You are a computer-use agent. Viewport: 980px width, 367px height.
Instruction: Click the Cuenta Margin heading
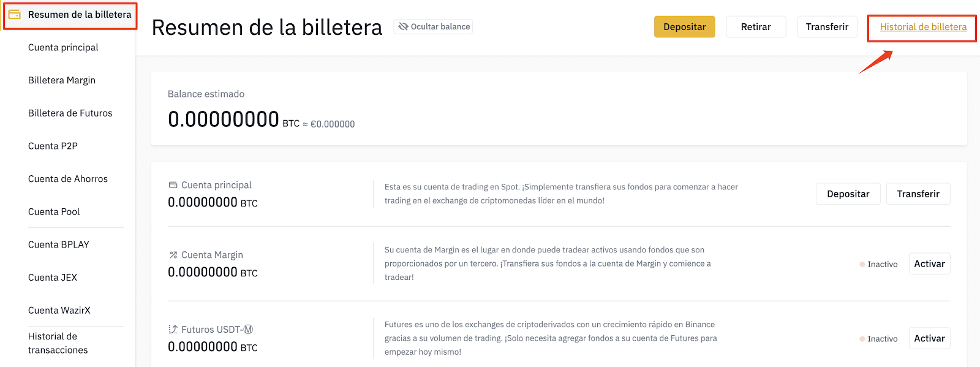[212, 255]
